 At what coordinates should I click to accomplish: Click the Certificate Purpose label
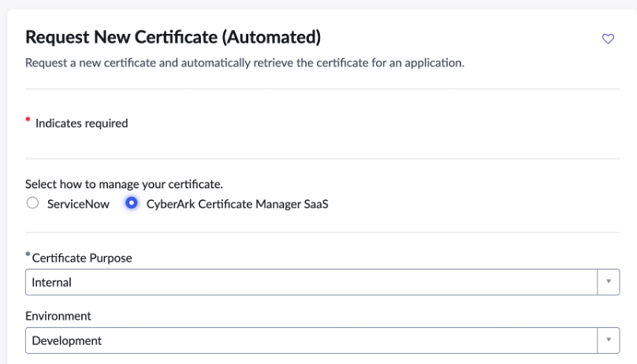coord(82,258)
